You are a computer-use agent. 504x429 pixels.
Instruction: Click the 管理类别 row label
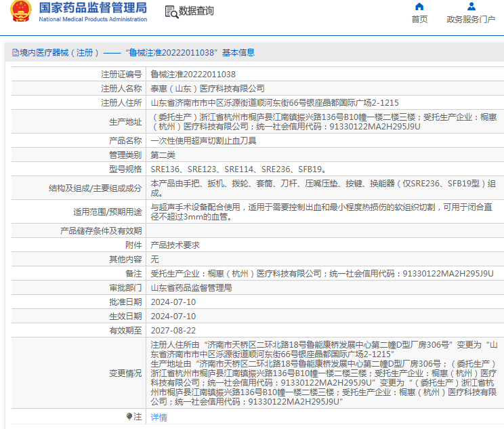pos(125,155)
